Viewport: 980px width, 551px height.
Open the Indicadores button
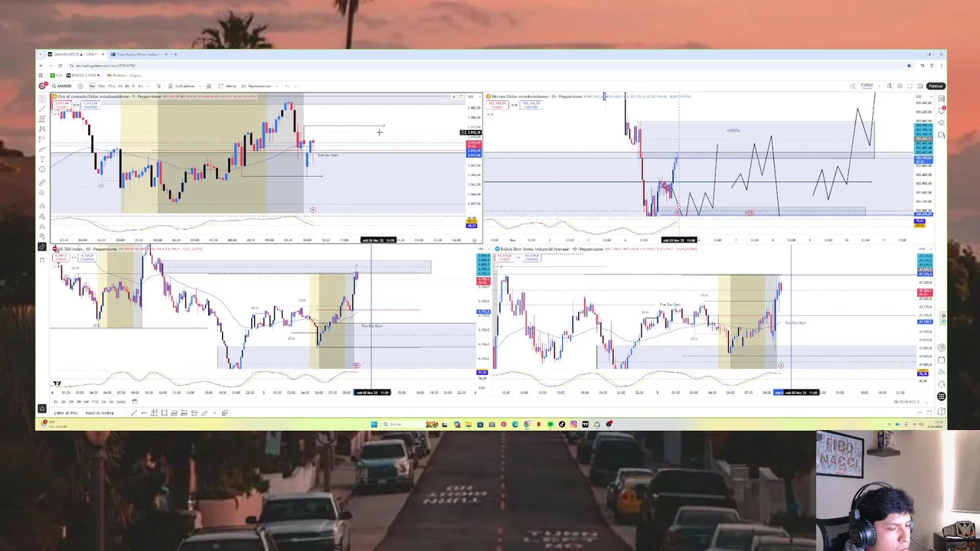pos(181,86)
